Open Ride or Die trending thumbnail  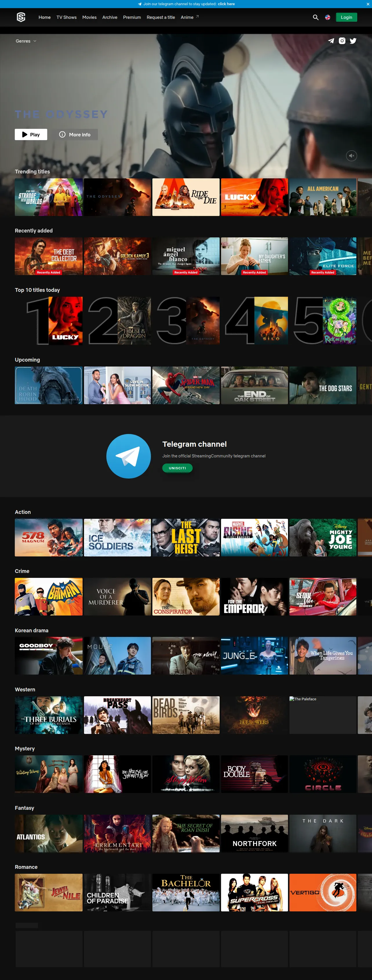186,197
